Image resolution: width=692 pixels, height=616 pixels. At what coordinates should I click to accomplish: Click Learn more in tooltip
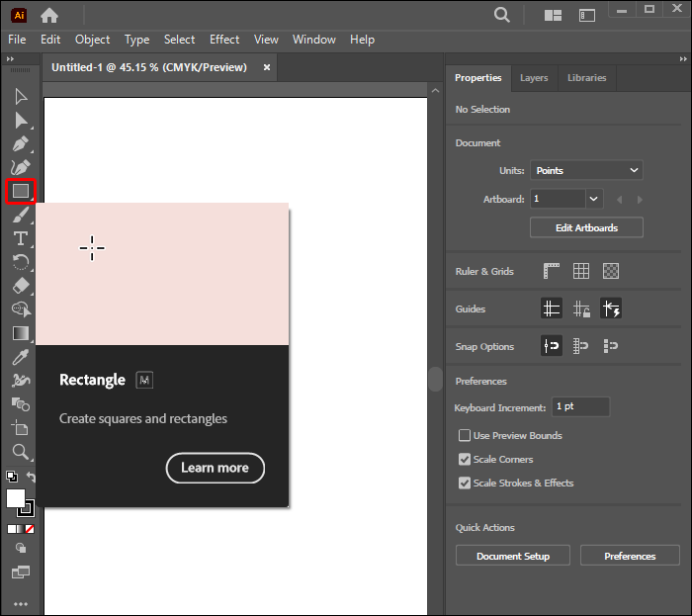pyautogui.click(x=215, y=468)
